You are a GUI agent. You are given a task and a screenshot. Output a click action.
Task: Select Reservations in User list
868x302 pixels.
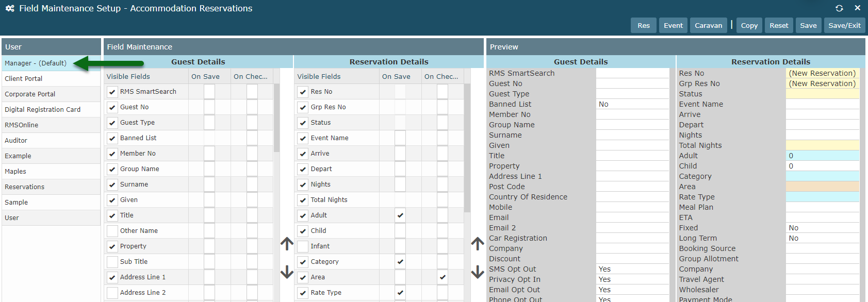tap(51, 187)
